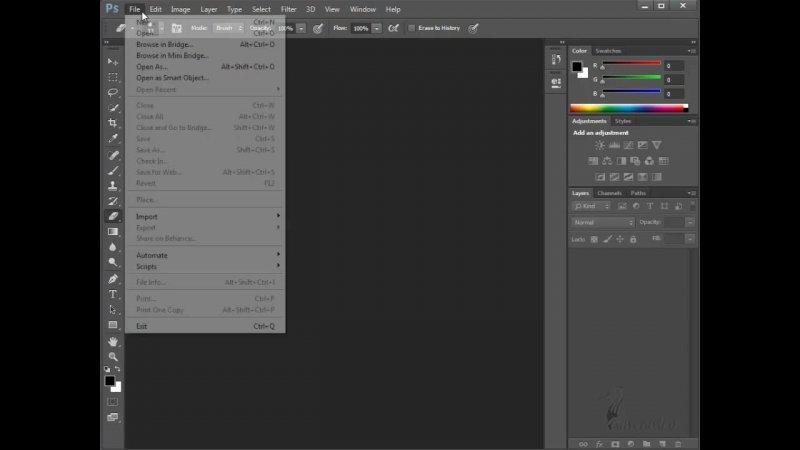Click the color spectrum ramp bar
The width and height of the screenshot is (800, 450).
tap(628, 108)
